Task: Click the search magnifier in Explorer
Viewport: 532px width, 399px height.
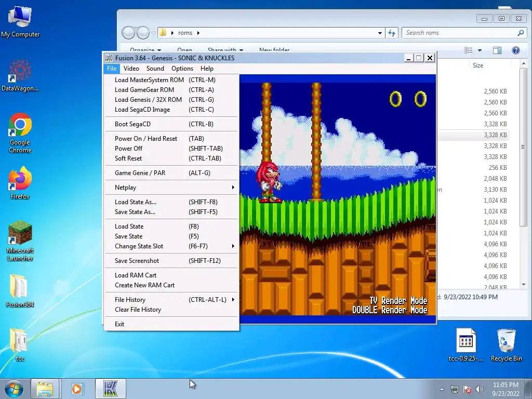Action: click(x=521, y=33)
